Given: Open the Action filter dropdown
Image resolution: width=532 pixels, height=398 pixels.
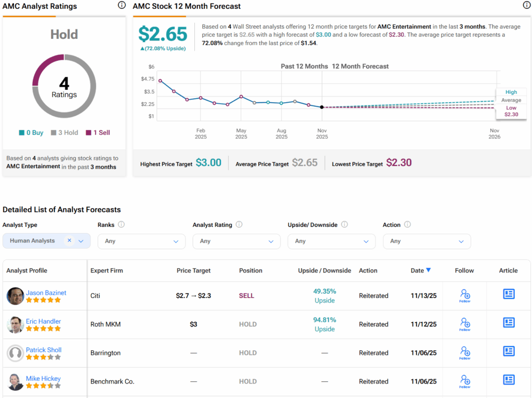Looking at the screenshot, I should pos(427,241).
